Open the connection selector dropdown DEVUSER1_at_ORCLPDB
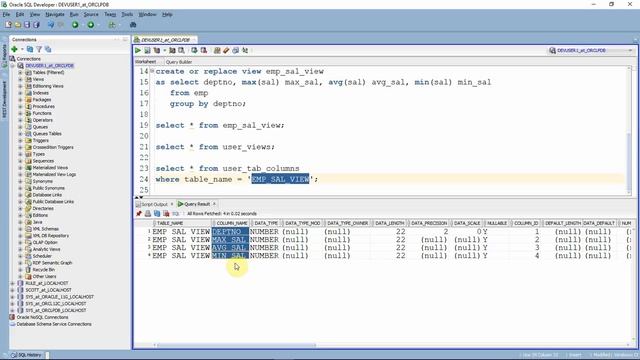 coord(591,51)
